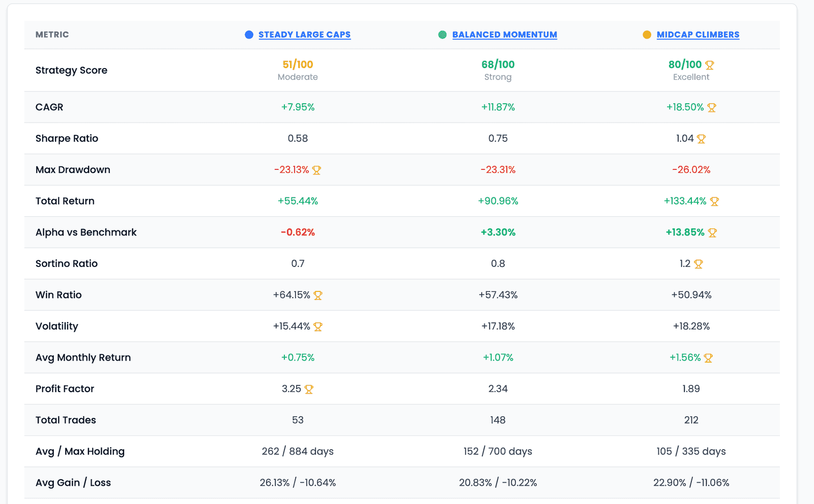Click the 68/100 Strong score
The image size is (814, 504).
pyautogui.click(x=498, y=70)
